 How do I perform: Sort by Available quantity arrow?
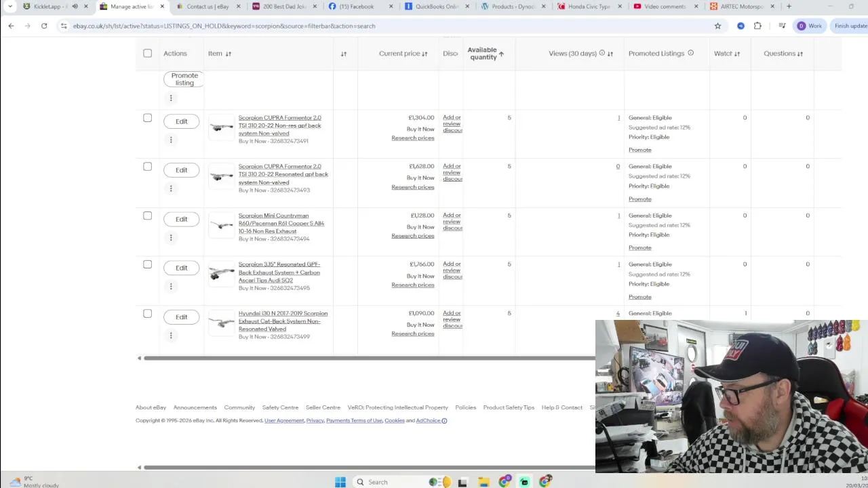501,54
